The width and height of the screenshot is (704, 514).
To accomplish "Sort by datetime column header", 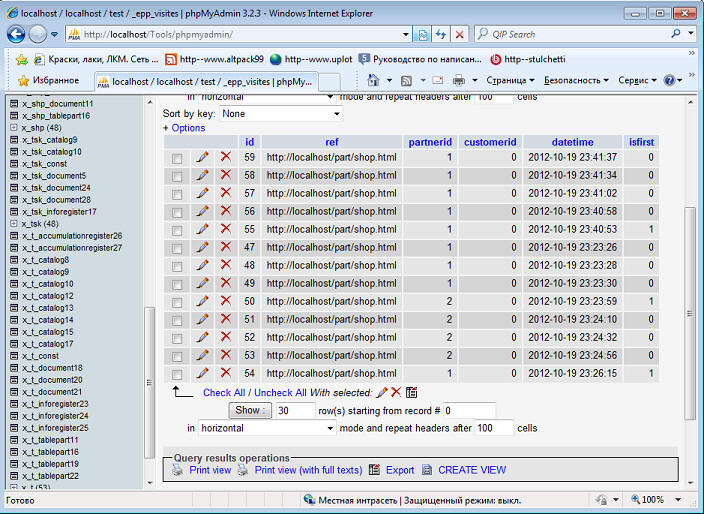I will tap(572, 142).
